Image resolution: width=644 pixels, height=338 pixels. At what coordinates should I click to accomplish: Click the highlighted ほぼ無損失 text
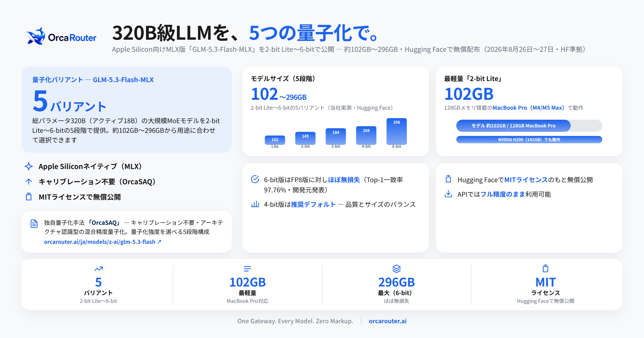[x=344, y=180]
